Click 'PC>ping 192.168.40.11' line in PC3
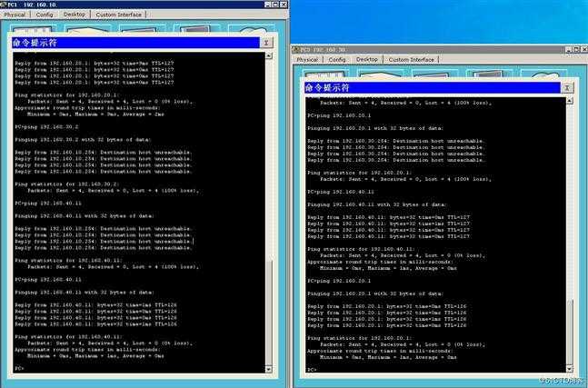This screenshot has width=588, height=388. pyautogui.click(x=341, y=192)
